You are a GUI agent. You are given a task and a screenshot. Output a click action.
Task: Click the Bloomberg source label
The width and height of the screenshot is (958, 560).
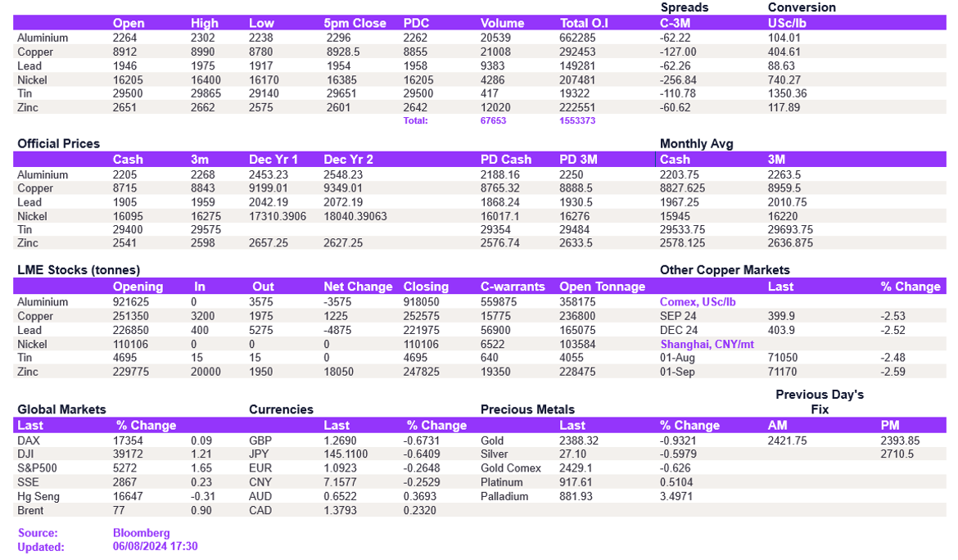click(141, 533)
